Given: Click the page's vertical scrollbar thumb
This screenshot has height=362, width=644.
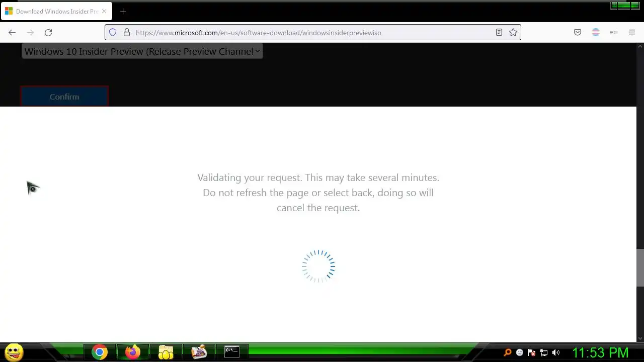Looking at the screenshot, I should click(x=640, y=267).
